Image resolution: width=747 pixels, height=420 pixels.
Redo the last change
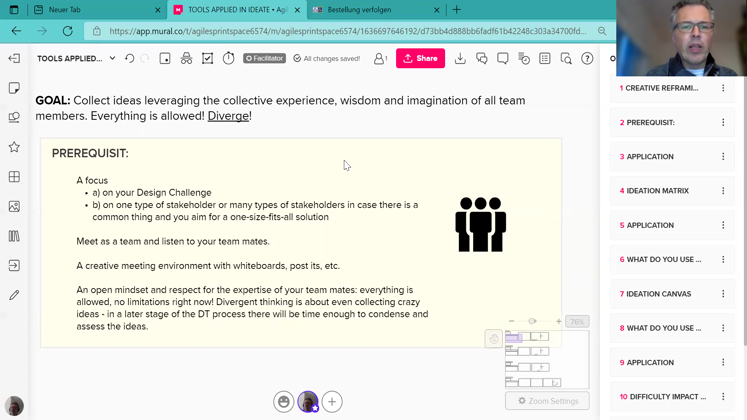coord(145,58)
